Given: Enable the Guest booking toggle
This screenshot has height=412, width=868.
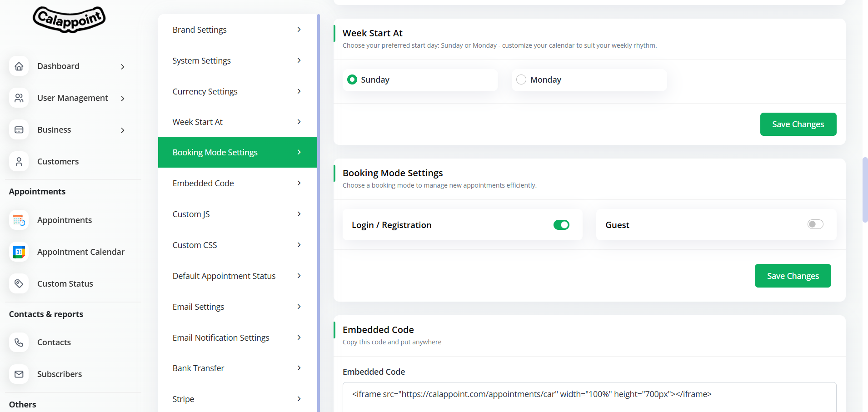Looking at the screenshot, I should click(815, 224).
